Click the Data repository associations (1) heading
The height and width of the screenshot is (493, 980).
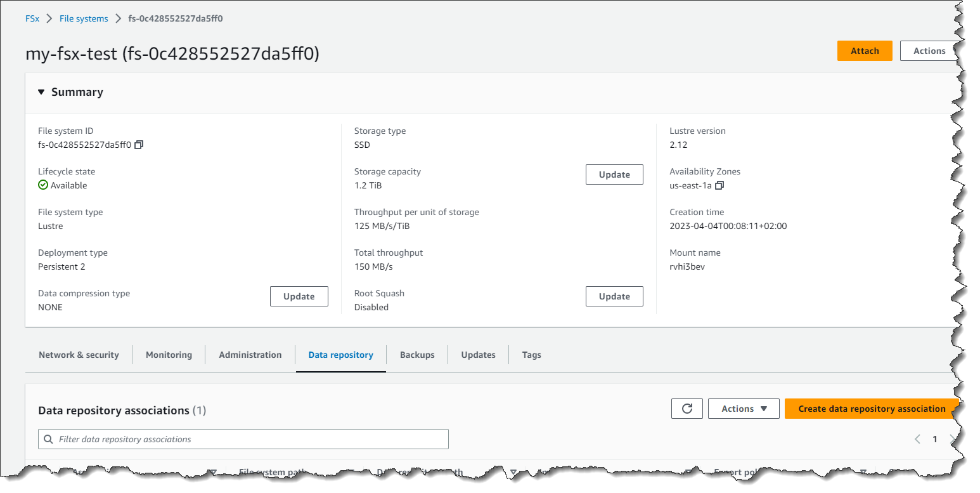point(122,411)
